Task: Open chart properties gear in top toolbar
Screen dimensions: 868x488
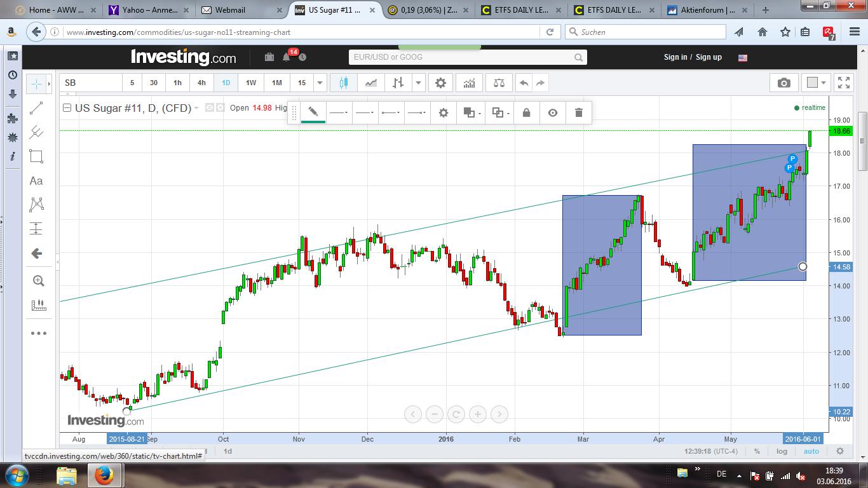Action: pos(440,83)
